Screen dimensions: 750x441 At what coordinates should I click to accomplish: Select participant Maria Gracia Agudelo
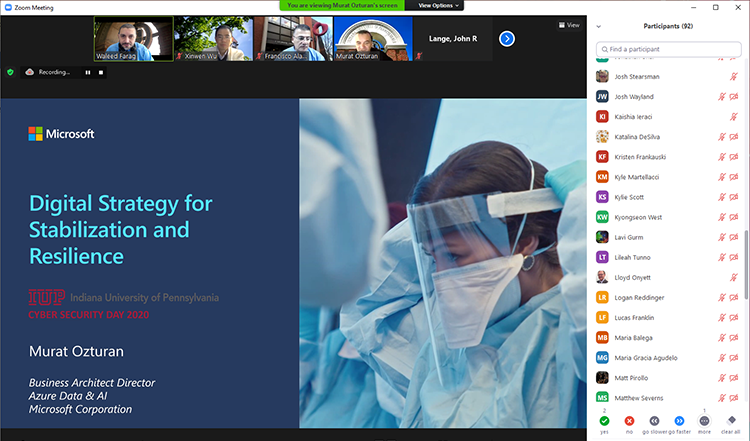tap(668, 358)
